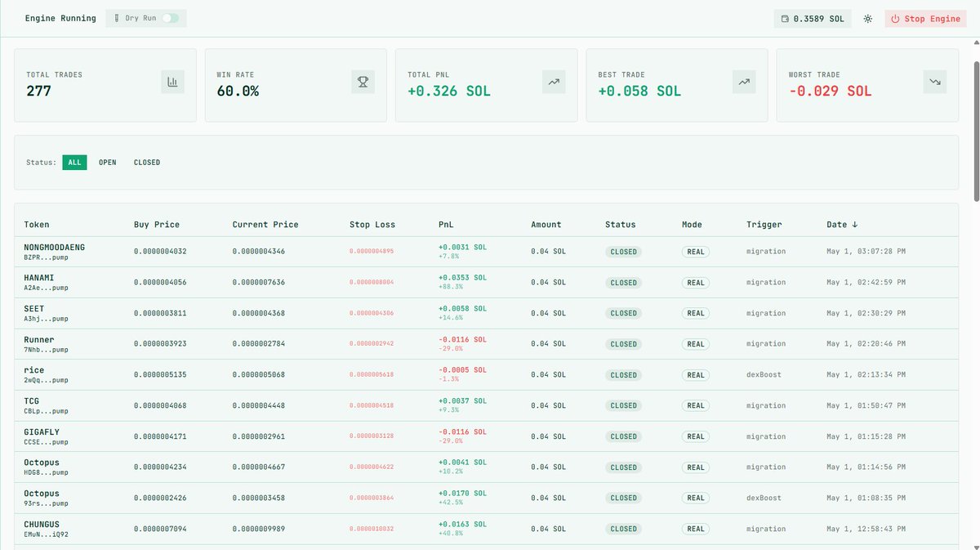Select the ALL status filter
This screenshot has width=980, height=550.
[x=74, y=163]
